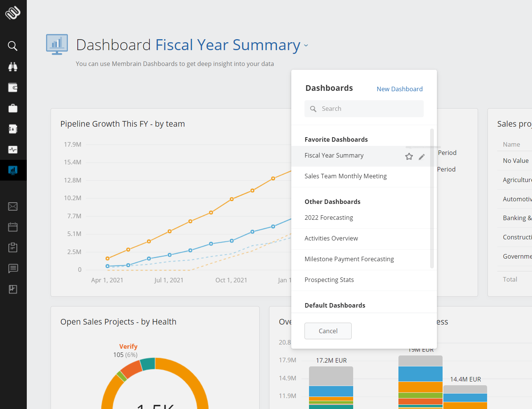This screenshot has width=532, height=409.
Task: Click 'Default Dashboards' section heading
Action: 335,305
